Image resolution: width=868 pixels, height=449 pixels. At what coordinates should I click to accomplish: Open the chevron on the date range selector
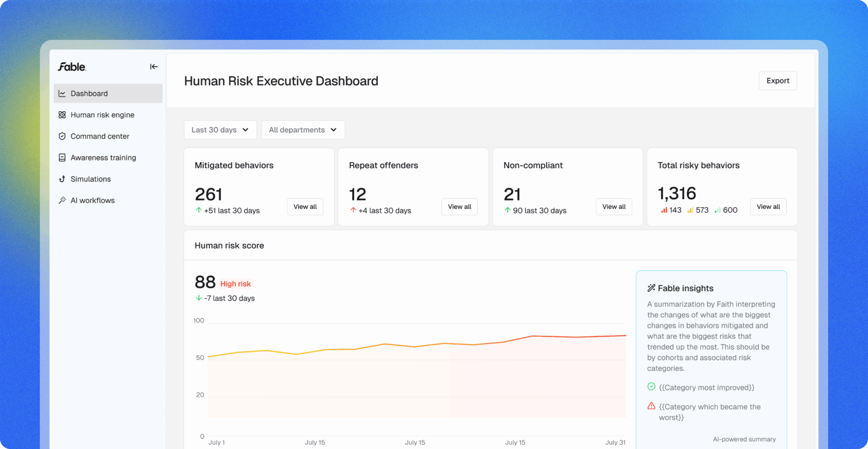245,130
